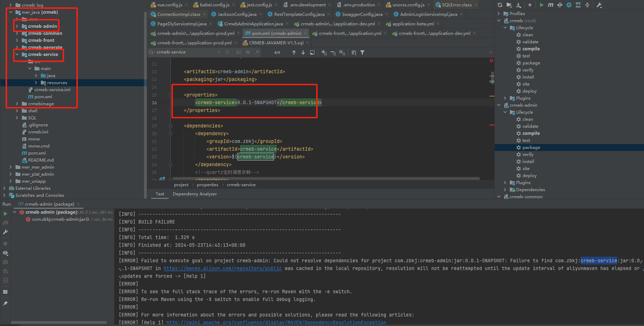The height and width of the screenshot is (326, 644).
Task: Expand the Dependencies node in Maven
Action: (505, 189)
